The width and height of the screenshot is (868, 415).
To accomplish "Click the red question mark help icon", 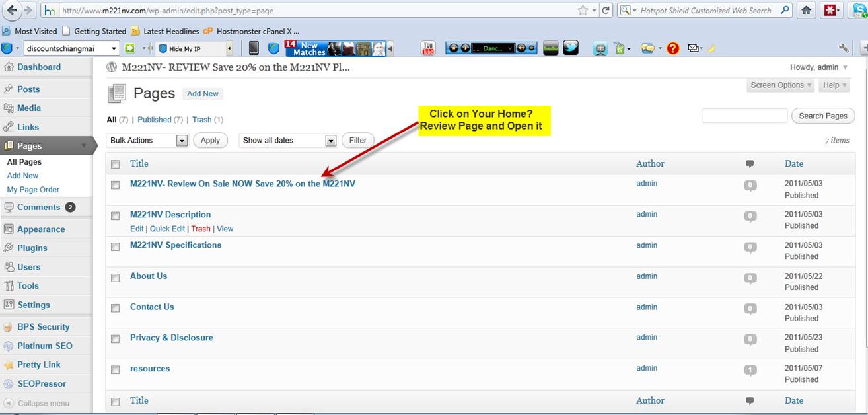I will coord(672,48).
